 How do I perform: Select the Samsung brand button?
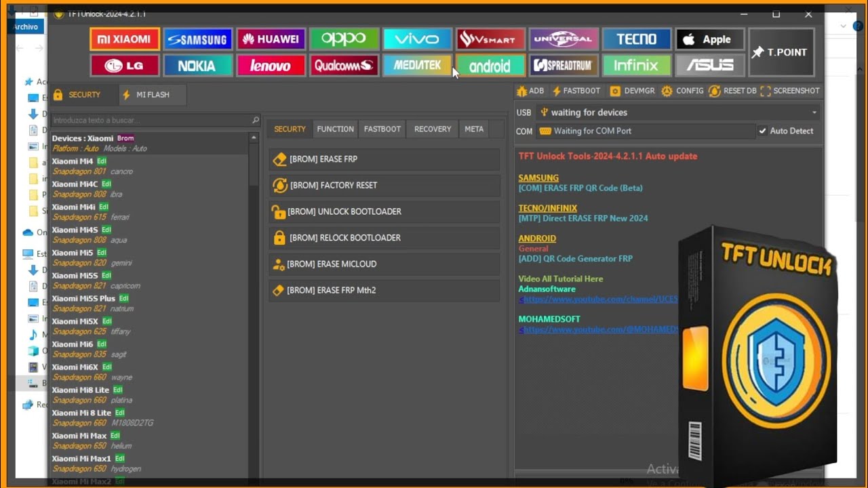click(x=197, y=39)
